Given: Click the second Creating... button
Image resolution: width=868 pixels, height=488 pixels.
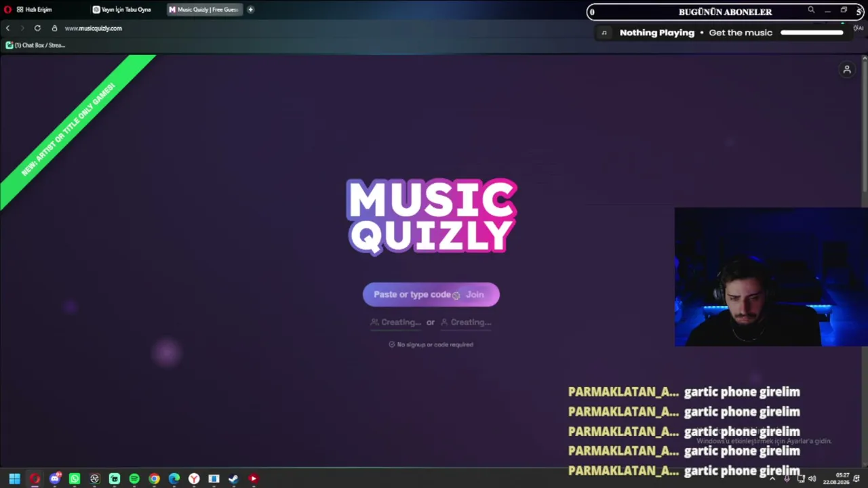Looking at the screenshot, I should [466, 323].
